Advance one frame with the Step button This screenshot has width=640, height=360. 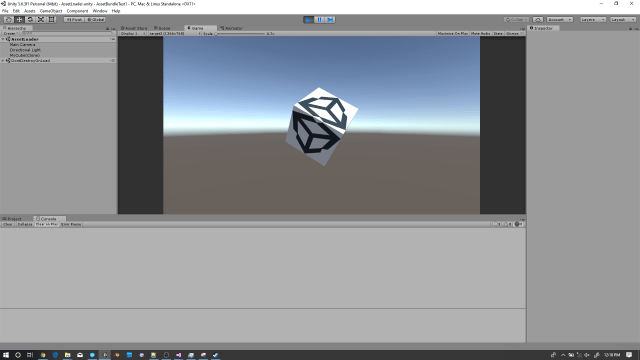(330, 20)
